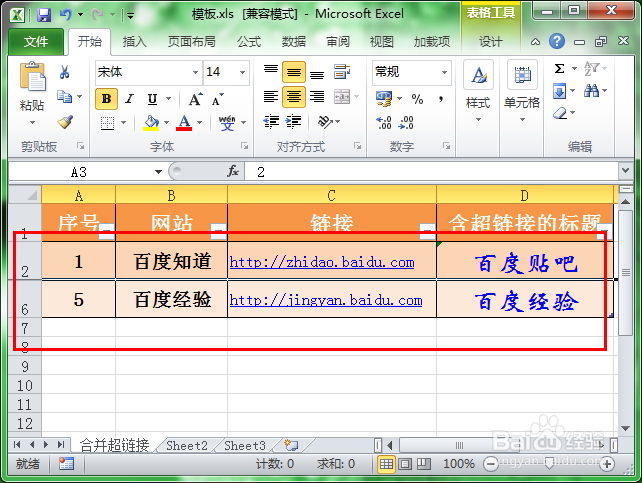This screenshot has width=642, height=483.
Task: Open the 链接 column filter
Action: (427, 231)
